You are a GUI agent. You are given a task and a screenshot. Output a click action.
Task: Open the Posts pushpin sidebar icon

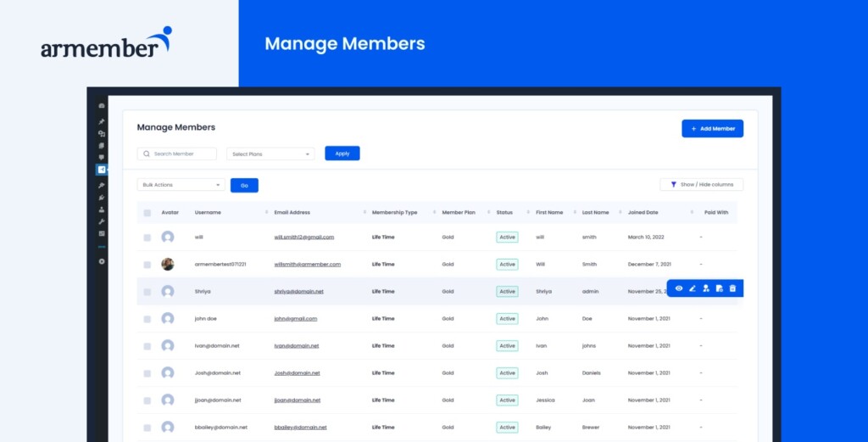tap(102, 121)
